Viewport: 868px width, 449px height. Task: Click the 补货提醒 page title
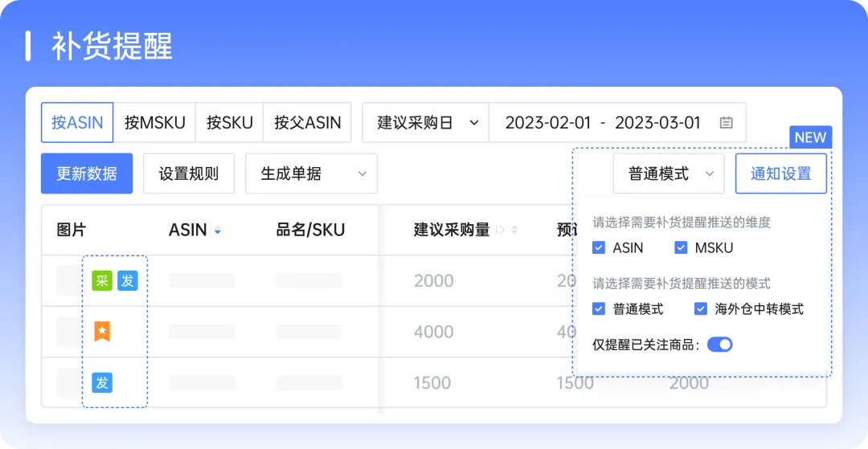pyautogui.click(x=113, y=47)
